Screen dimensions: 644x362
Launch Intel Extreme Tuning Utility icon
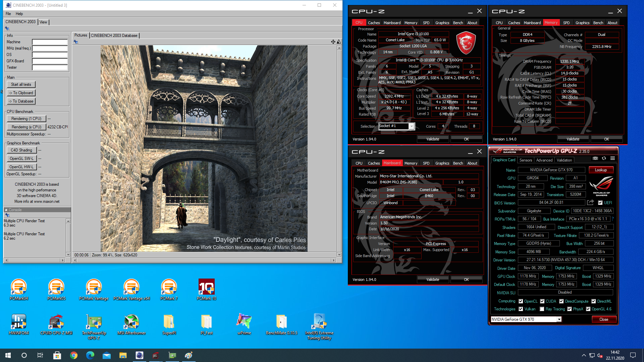coord(319,327)
